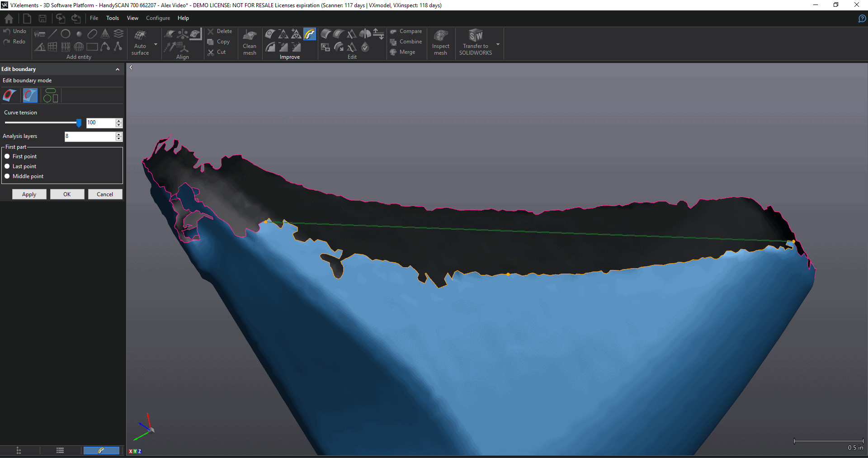
Task: Expand the Transfer to SOLIDWORKS dropdown arrow
Action: pyautogui.click(x=498, y=44)
